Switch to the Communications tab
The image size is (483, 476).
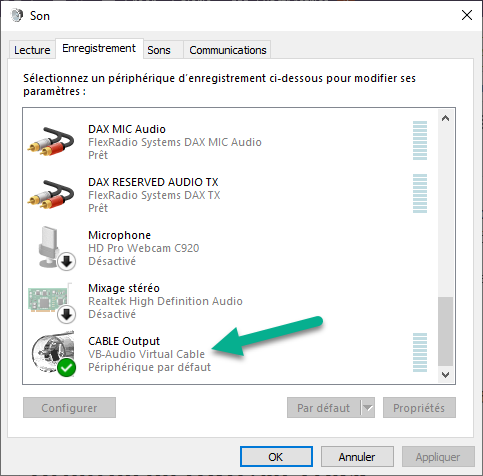tap(228, 50)
